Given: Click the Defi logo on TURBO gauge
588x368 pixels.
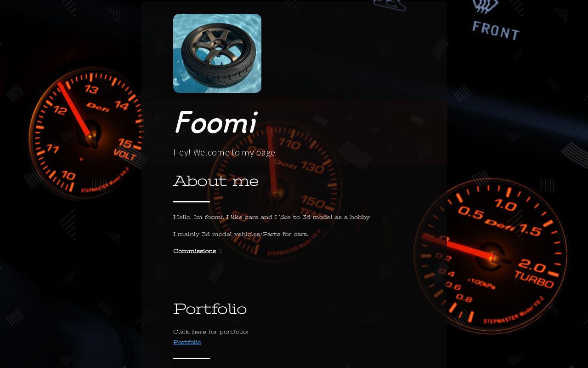Looking at the screenshot, I should pyautogui.click(x=499, y=223).
